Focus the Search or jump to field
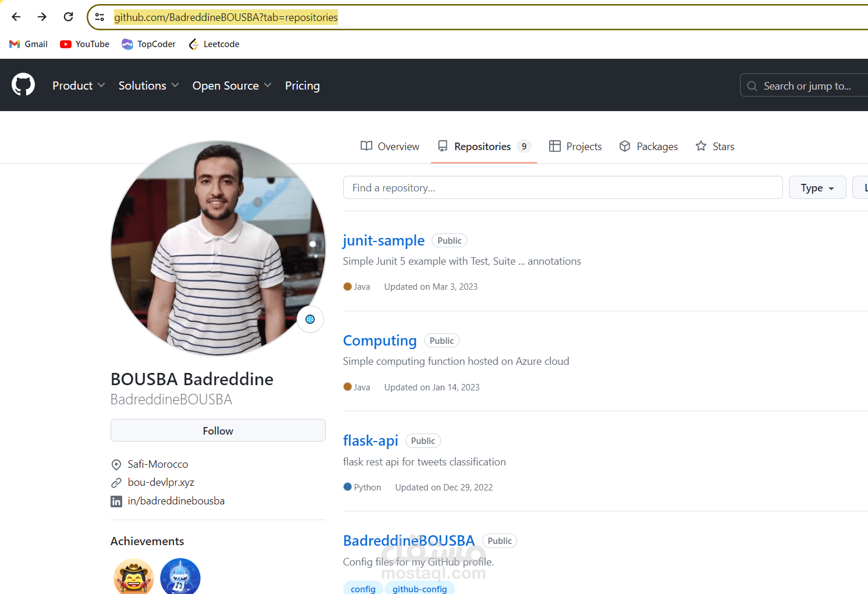This screenshot has height=594, width=868. (x=804, y=86)
